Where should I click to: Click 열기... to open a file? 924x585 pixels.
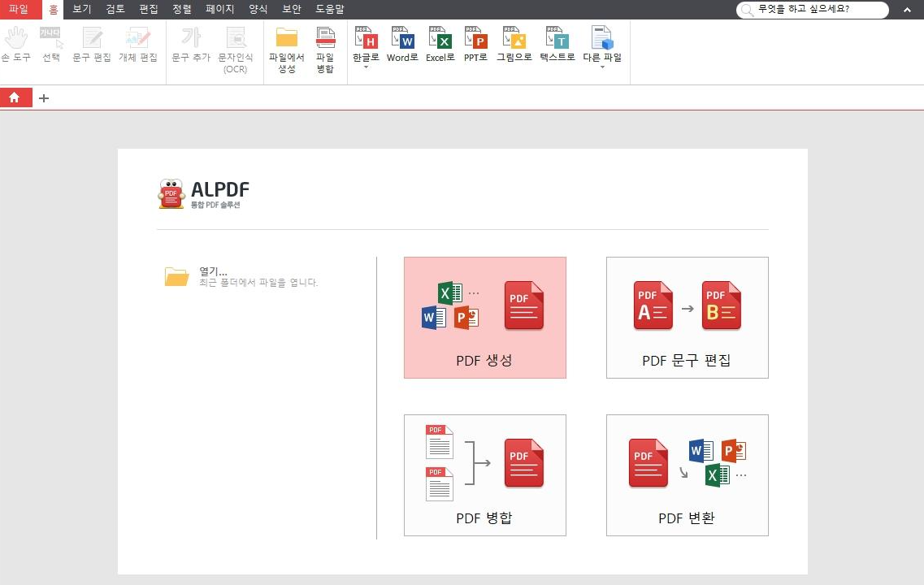[213, 271]
